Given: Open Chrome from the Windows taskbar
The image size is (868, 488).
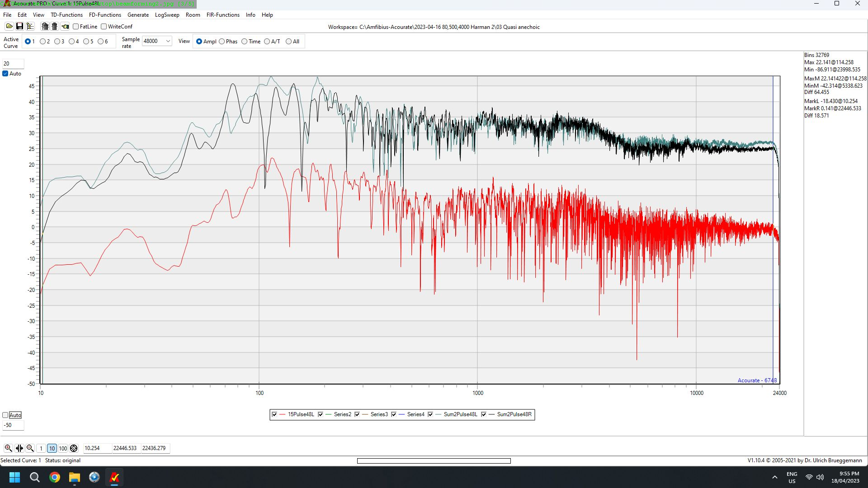Looking at the screenshot, I should [55, 477].
